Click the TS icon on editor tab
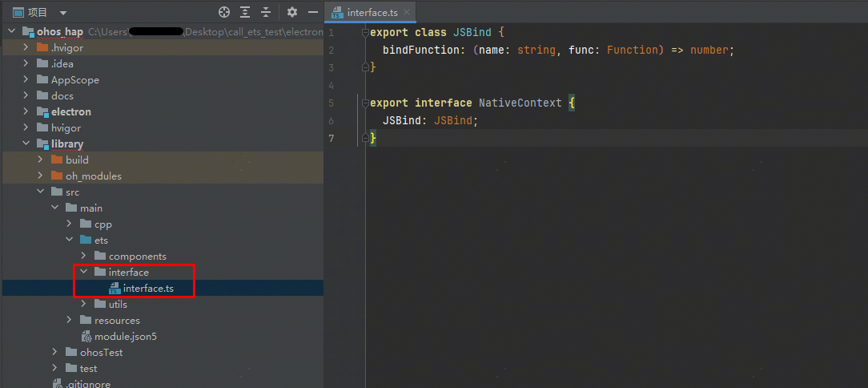The image size is (868, 388). (336, 13)
